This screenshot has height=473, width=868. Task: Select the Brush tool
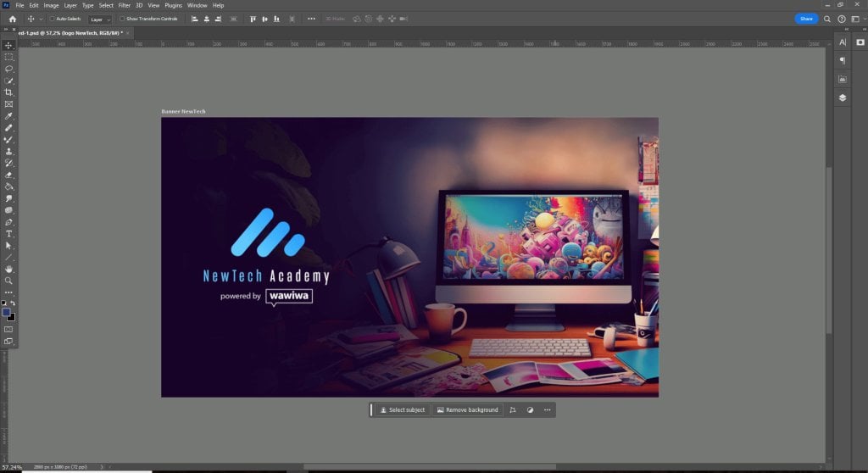[x=8, y=140]
